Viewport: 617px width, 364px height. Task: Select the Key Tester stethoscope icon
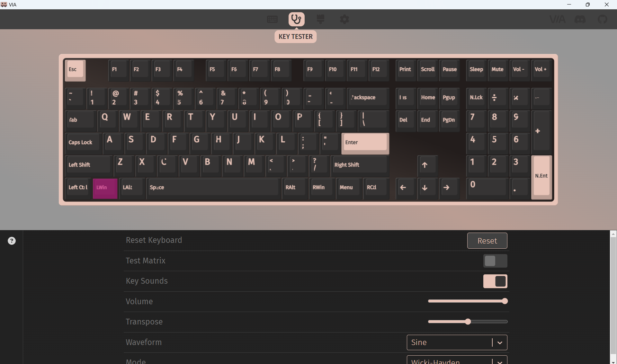coord(296,19)
